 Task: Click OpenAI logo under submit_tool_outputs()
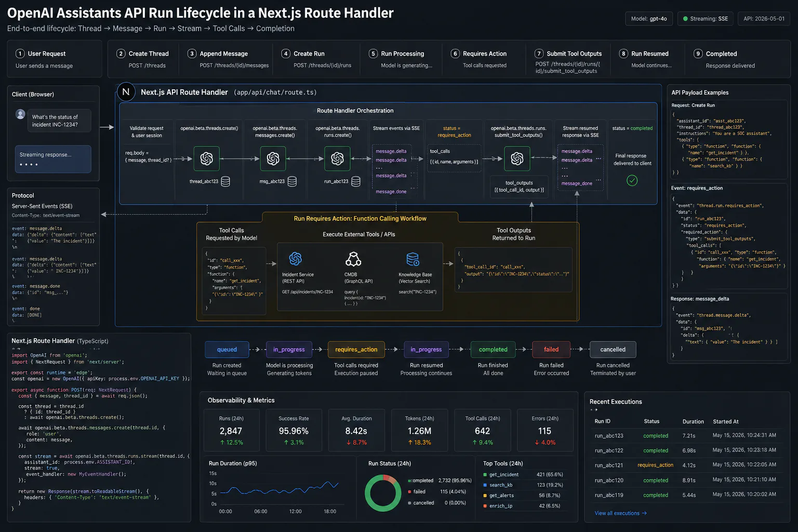517,158
